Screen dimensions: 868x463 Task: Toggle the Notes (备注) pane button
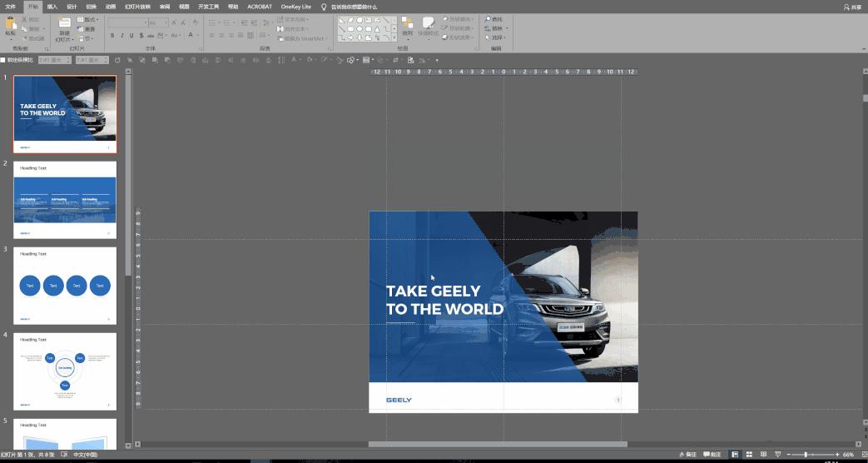click(x=687, y=455)
